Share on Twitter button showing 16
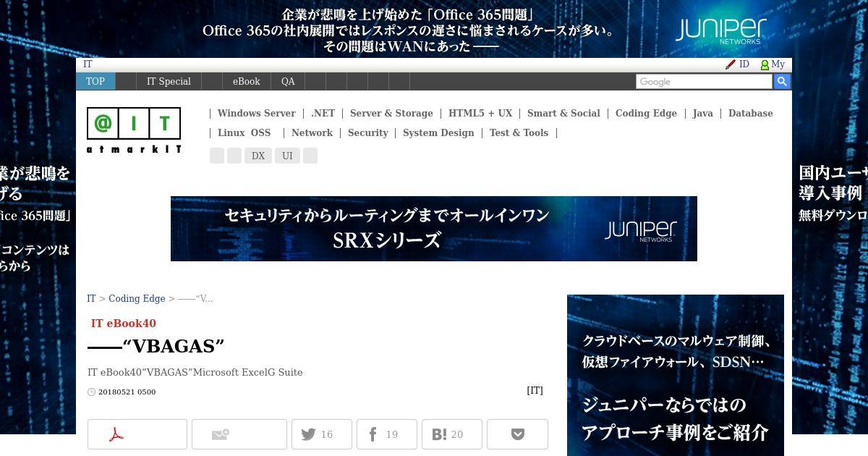 click(x=322, y=434)
